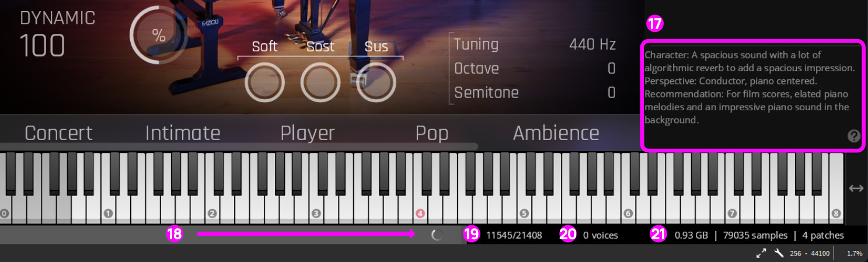Select the Concert preset tab
The width and height of the screenshot is (868, 262).
(58, 133)
